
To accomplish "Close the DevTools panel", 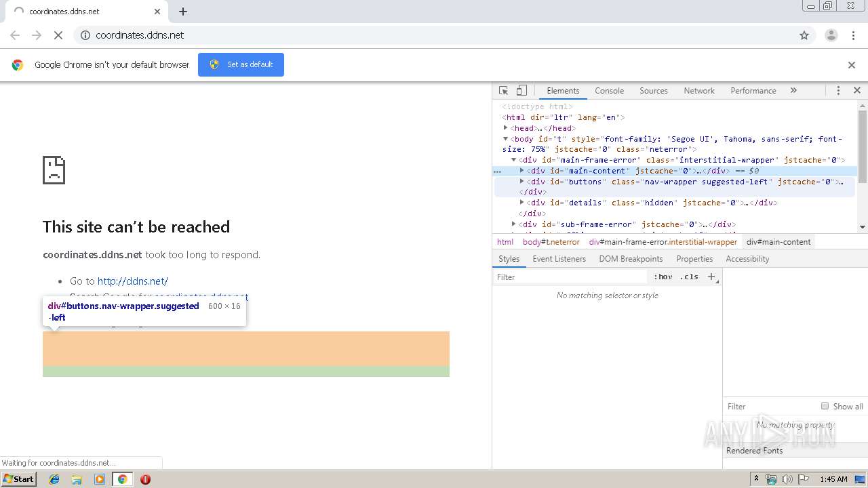I will 857,90.
